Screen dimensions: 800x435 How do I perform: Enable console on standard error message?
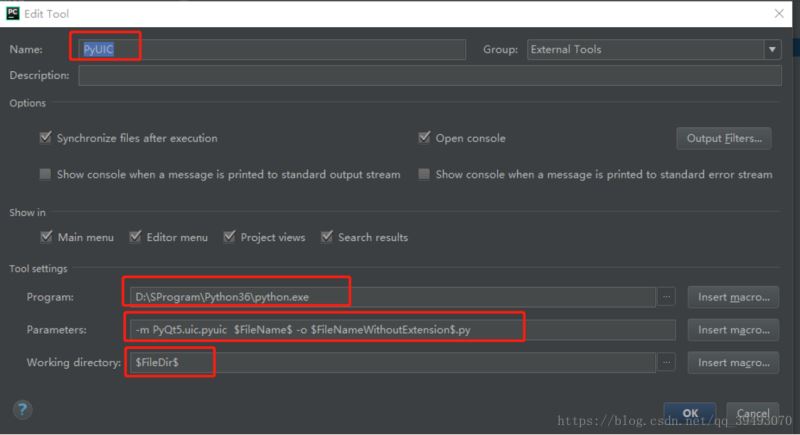click(x=424, y=174)
